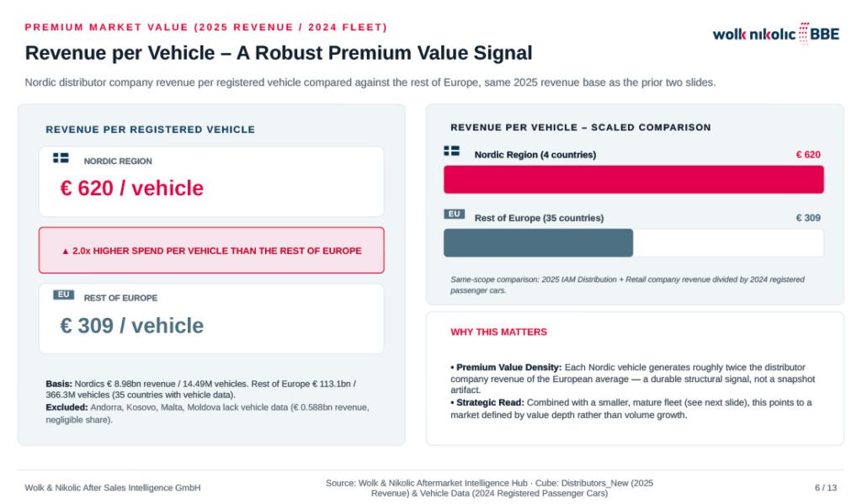862x504 pixels.
Task: Select the red Nordic Region bar
Action: click(633, 179)
